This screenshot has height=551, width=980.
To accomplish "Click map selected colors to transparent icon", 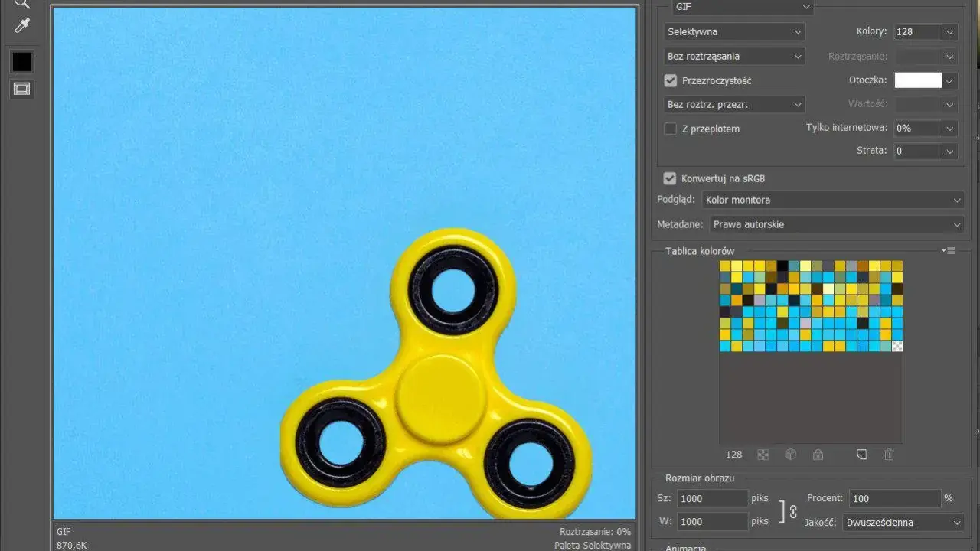I will [x=763, y=455].
